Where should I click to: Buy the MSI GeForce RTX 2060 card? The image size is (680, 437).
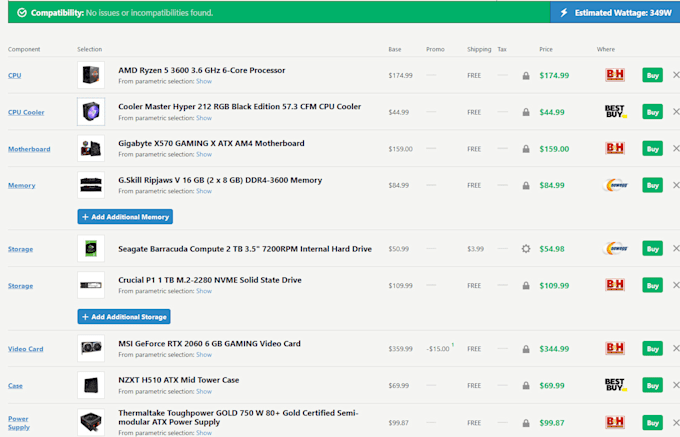pyautogui.click(x=652, y=349)
